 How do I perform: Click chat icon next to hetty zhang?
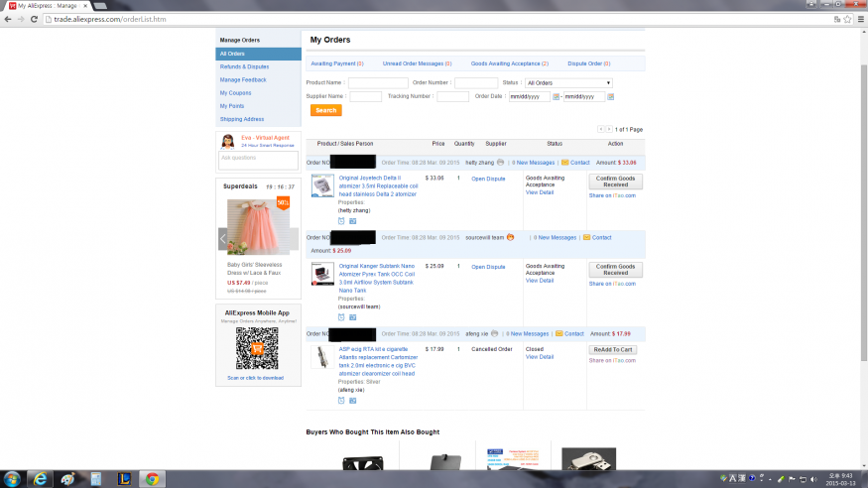(500, 162)
